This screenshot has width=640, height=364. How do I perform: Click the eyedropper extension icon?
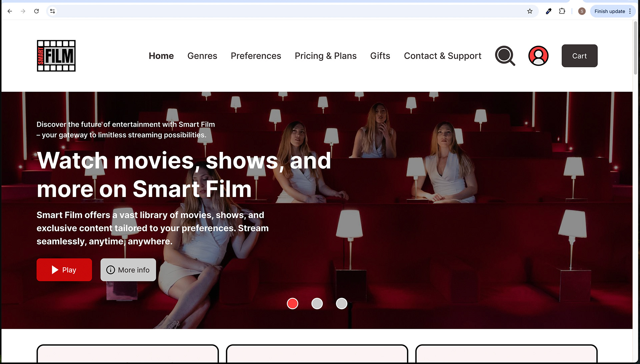click(x=548, y=11)
